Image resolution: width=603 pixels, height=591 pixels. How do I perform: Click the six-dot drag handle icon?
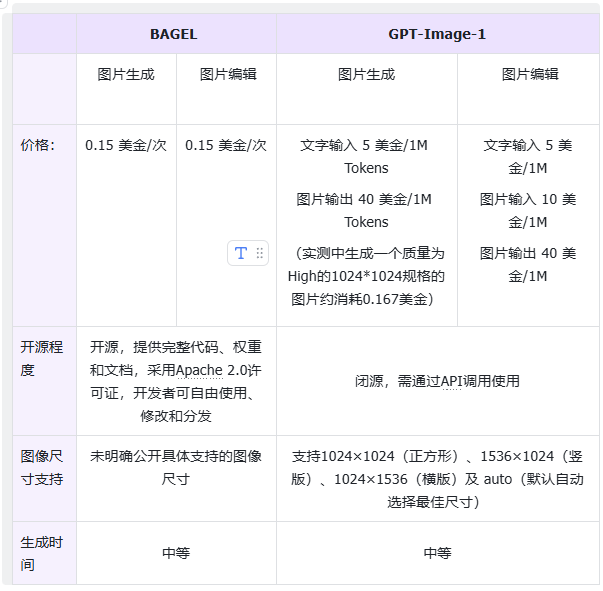[260, 253]
